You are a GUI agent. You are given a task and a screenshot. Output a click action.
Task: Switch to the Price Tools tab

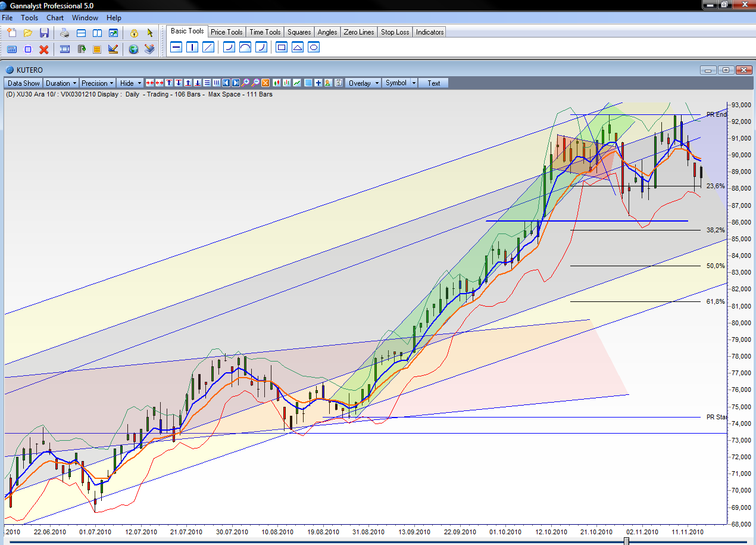226,32
